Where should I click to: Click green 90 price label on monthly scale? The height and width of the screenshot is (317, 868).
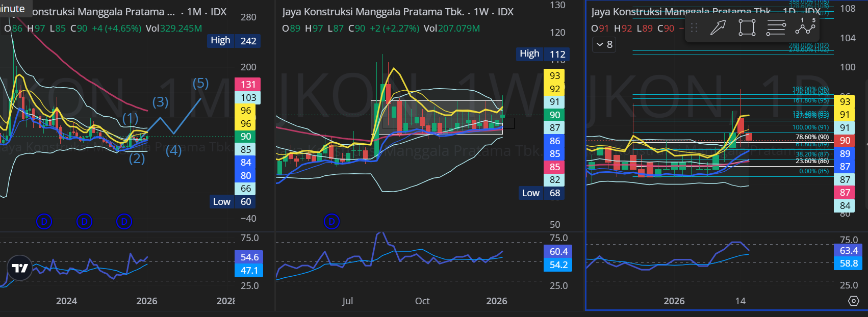tap(246, 137)
